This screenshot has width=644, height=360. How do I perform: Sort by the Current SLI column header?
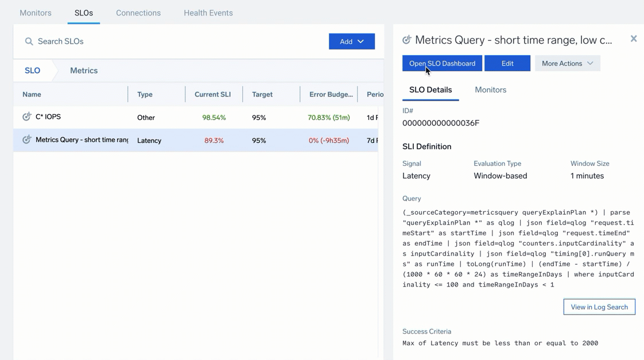(x=212, y=94)
